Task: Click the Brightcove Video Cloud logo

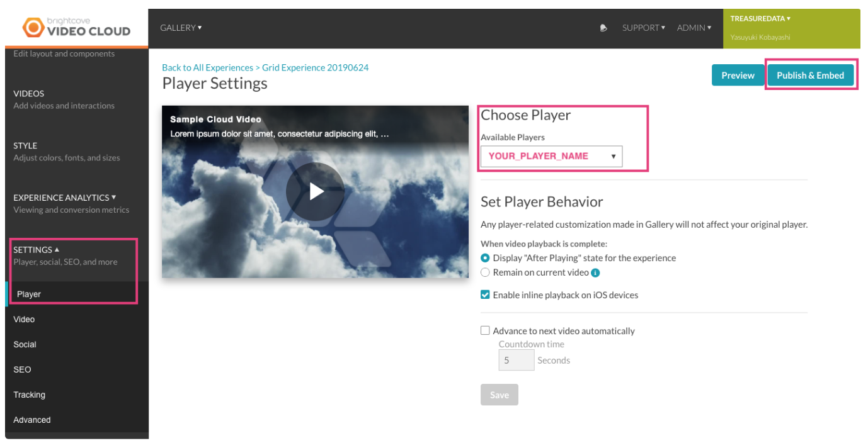Action: pos(76,28)
